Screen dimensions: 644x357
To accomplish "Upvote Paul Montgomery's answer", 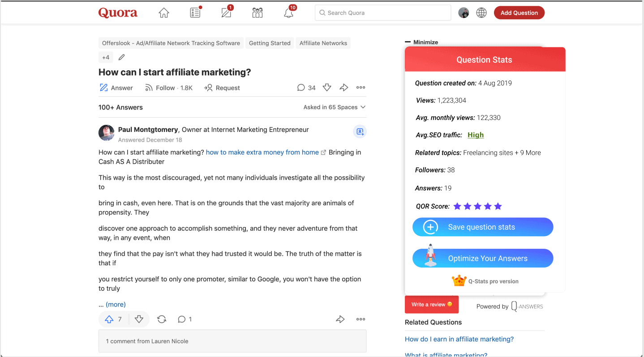I will tap(113, 319).
